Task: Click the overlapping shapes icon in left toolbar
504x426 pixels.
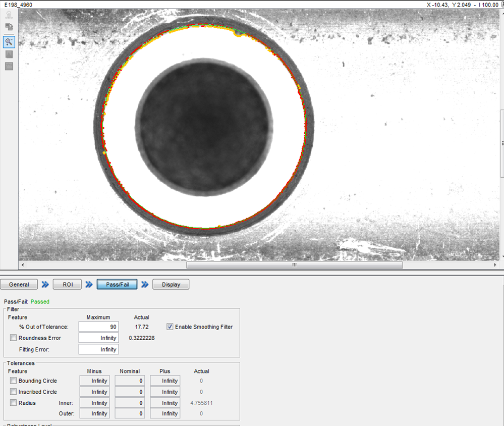Action: tap(9, 27)
